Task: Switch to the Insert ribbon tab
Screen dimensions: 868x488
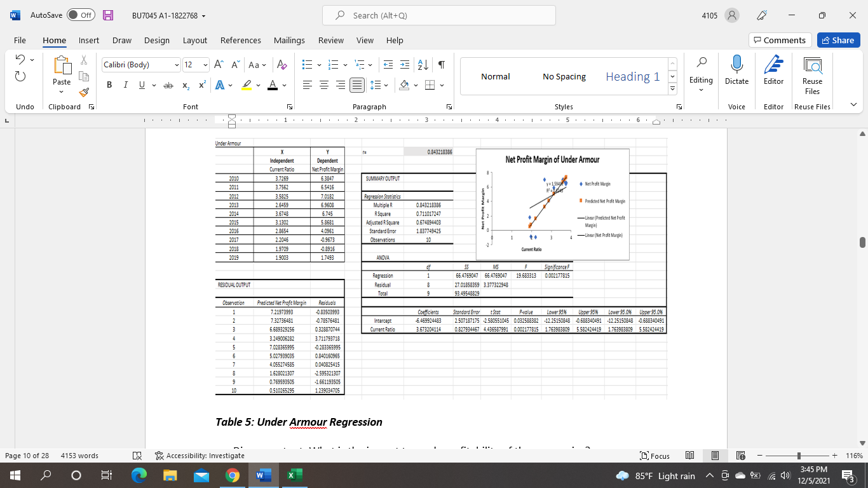Action: (88, 40)
